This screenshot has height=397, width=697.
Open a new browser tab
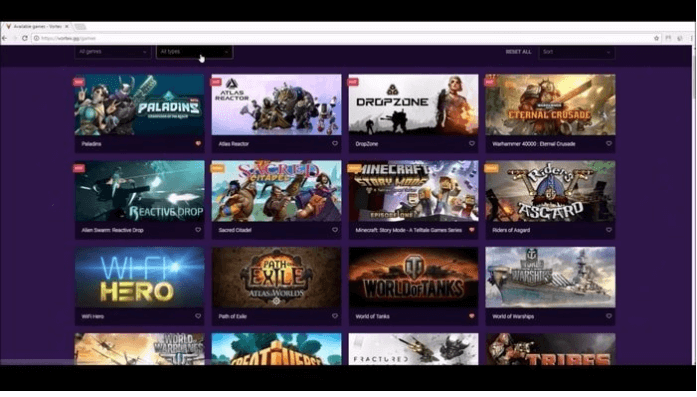[80, 27]
